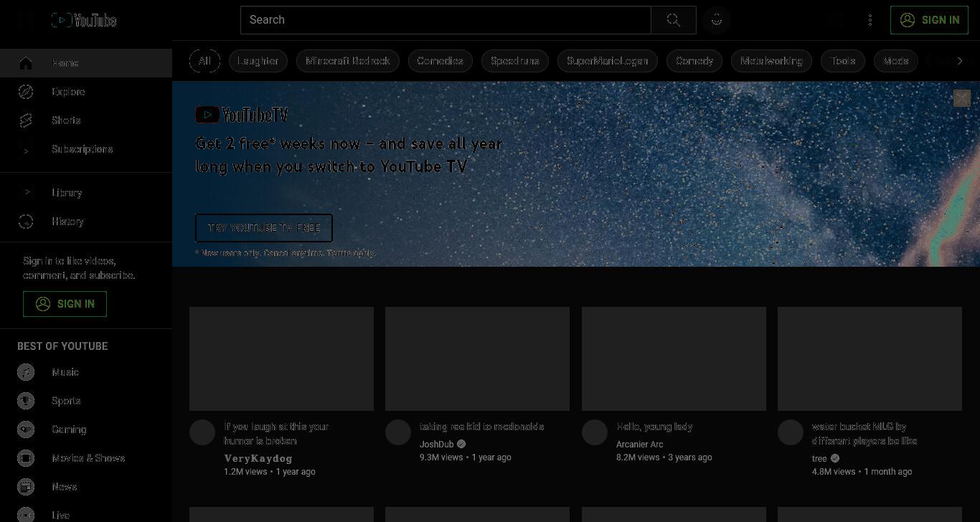Open the Arcanier Arc channel name

point(640,444)
